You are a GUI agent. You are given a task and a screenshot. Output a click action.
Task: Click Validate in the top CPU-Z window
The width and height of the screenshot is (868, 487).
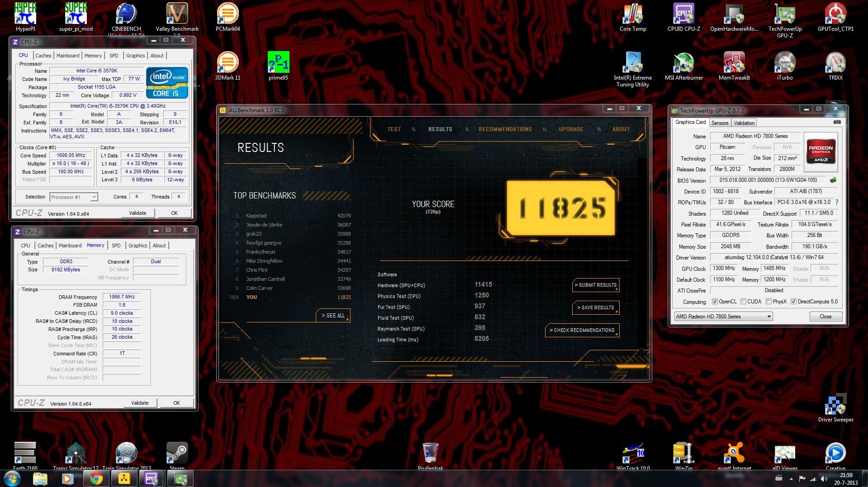(x=138, y=213)
